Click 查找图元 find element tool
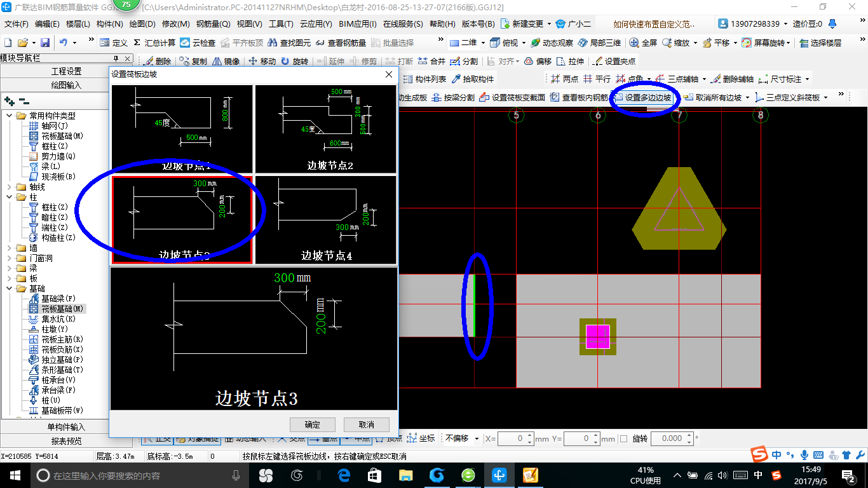Viewport: 868px width, 488px height. 290,43
